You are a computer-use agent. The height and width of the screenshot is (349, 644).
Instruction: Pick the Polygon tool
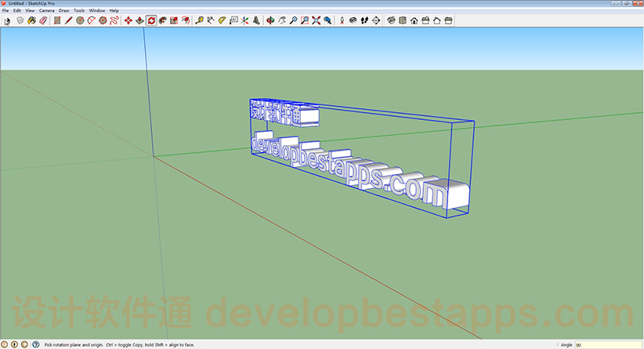(x=103, y=20)
